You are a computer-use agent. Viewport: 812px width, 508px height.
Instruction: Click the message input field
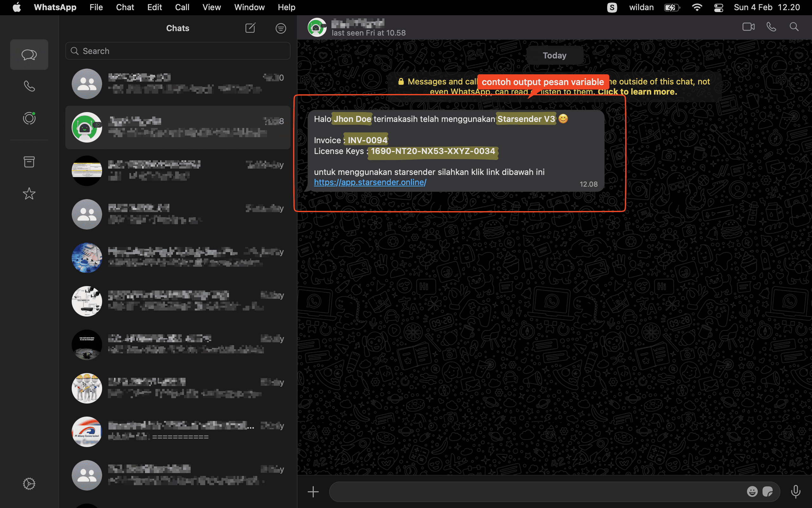(554, 492)
